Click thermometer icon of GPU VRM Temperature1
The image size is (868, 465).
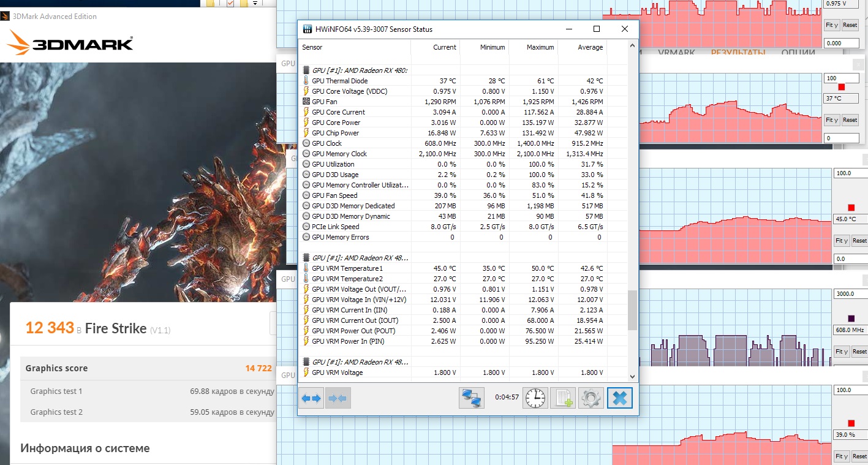click(306, 268)
